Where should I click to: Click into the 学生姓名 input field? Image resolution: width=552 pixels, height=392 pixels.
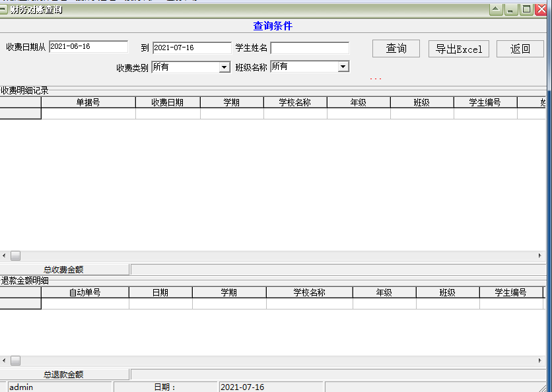point(310,48)
